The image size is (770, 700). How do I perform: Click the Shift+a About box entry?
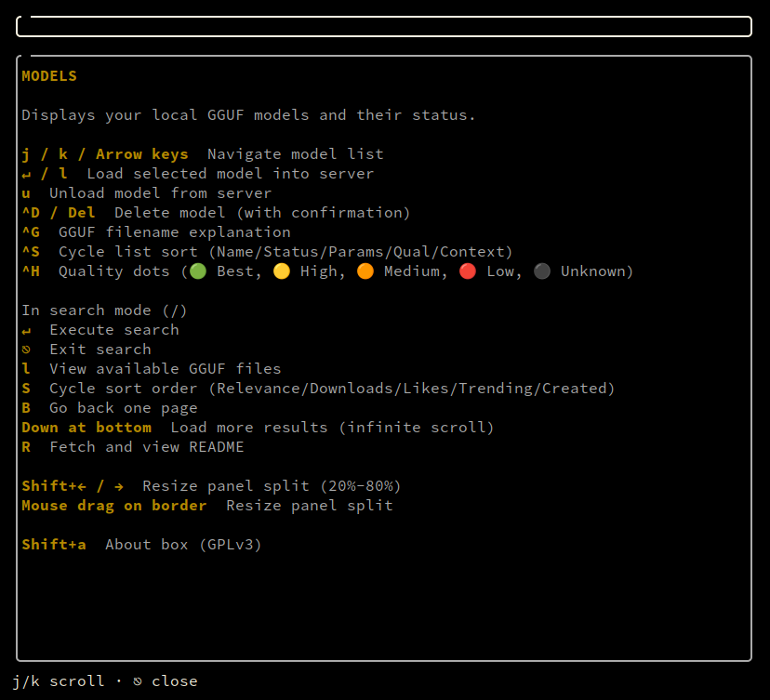[141, 545]
